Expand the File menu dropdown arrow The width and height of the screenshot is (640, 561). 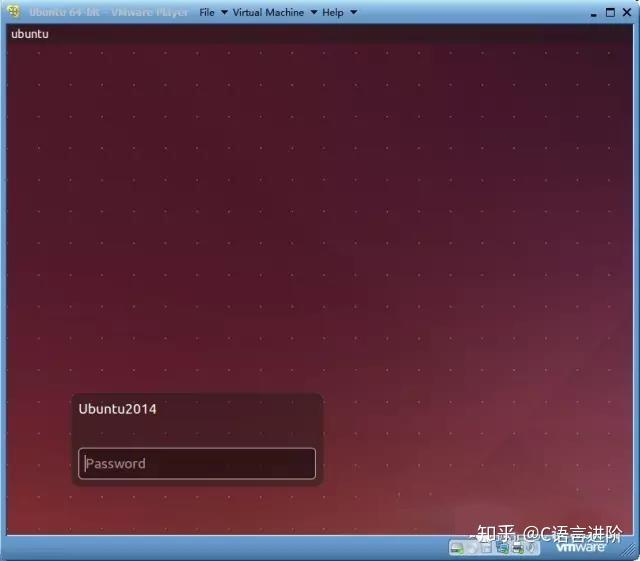coord(224,13)
